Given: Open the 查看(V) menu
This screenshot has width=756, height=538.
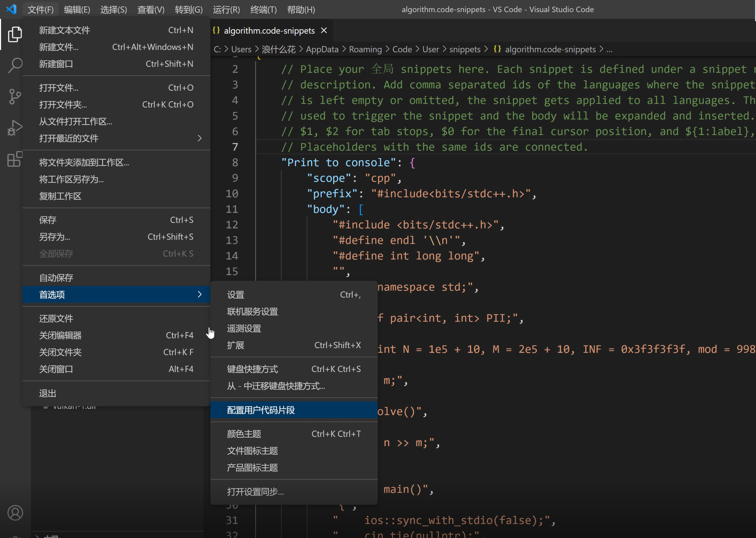Looking at the screenshot, I should 151,10.
